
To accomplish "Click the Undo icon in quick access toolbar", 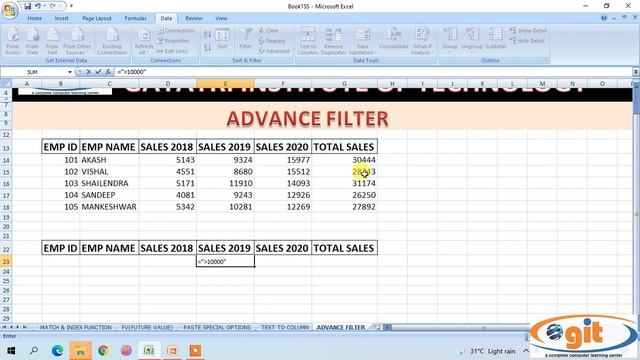I will coord(38,6).
